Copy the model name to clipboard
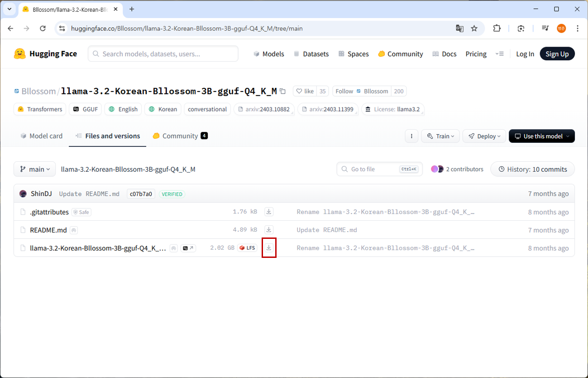This screenshot has height=378, width=588. tap(283, 91)
